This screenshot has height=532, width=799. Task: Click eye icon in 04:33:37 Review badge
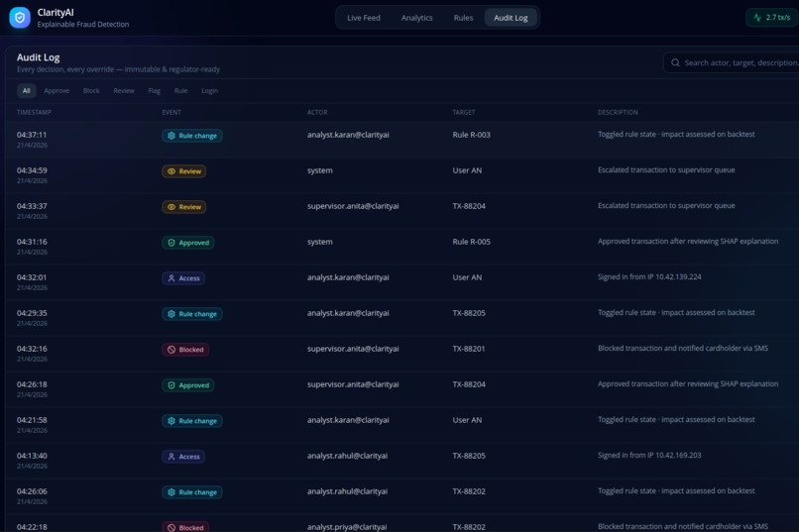[171, 207]
